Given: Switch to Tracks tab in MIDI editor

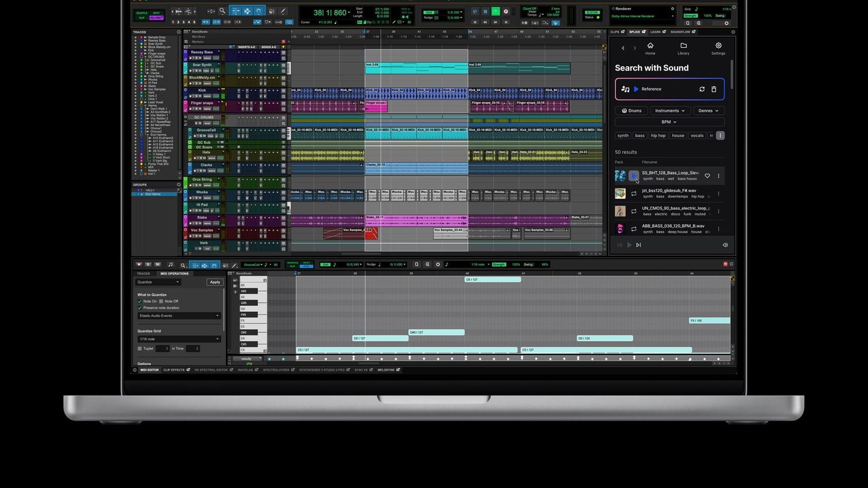Looking at the screenshot, I should coord(143,274).
